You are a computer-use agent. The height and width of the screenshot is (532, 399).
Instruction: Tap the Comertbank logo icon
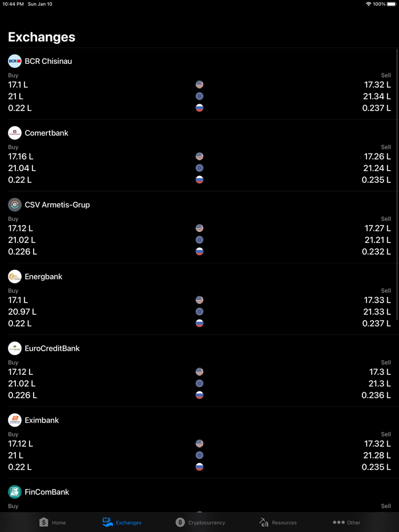pyautogui.click(x=14, y=133)
